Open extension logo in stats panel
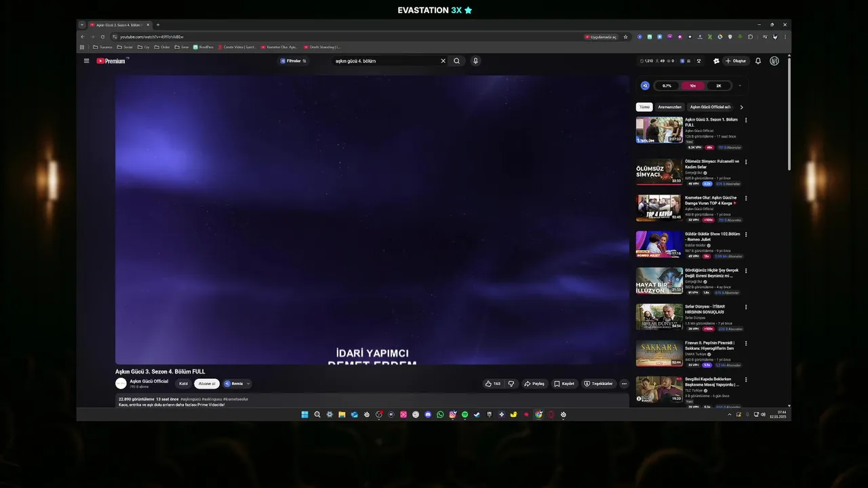868x488 pixels. [645, 86]
